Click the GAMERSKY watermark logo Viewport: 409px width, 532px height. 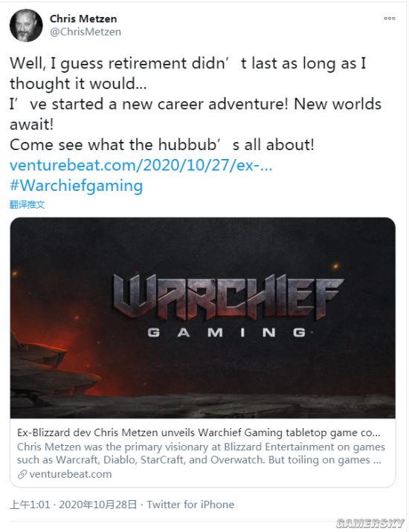pos(370,523)
